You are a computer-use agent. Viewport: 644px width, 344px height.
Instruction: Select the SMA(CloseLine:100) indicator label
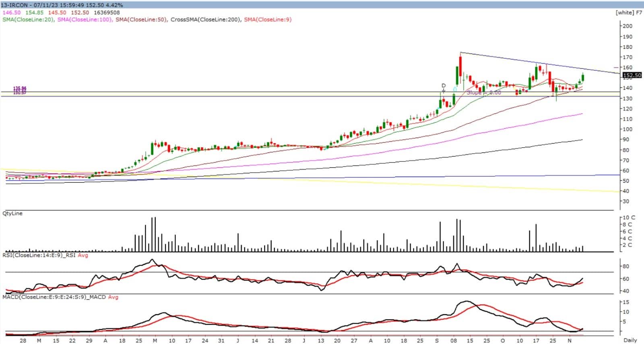pyautogui.click(x=85, y=19)
